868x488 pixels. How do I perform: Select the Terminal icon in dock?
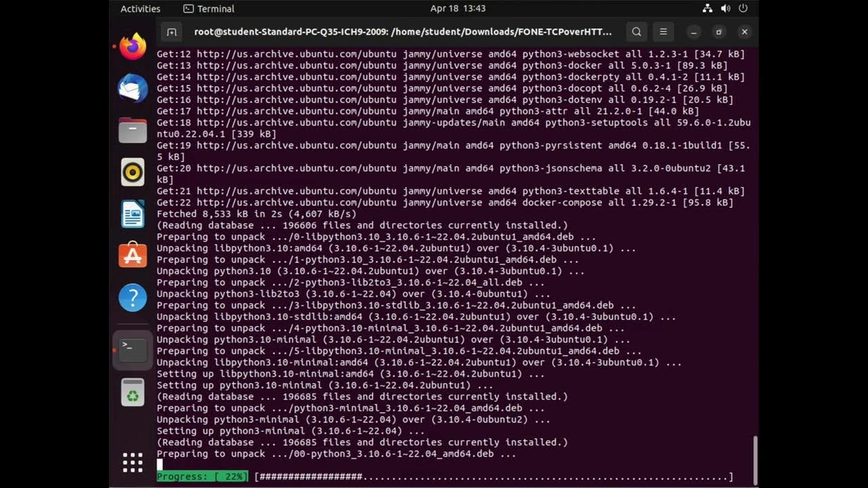(133, 350)
